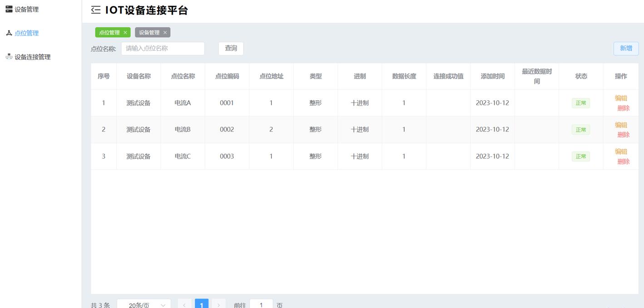Delete the 电流C row

(623, 161)
